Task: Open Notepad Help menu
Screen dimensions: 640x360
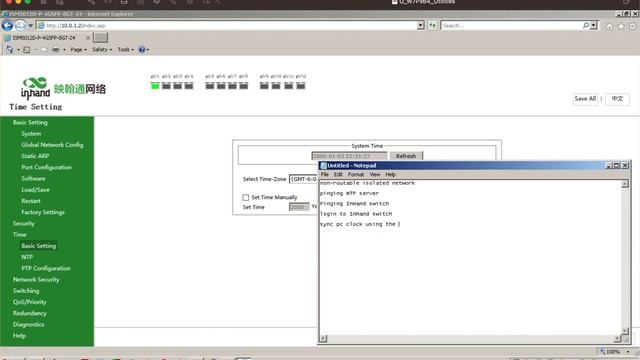Action: [x=391, y=174]
